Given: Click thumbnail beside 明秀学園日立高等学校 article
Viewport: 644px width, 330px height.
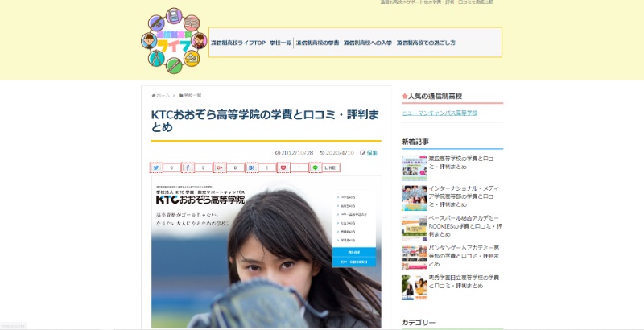Looking at the screenshot, I should pos(415,287).
